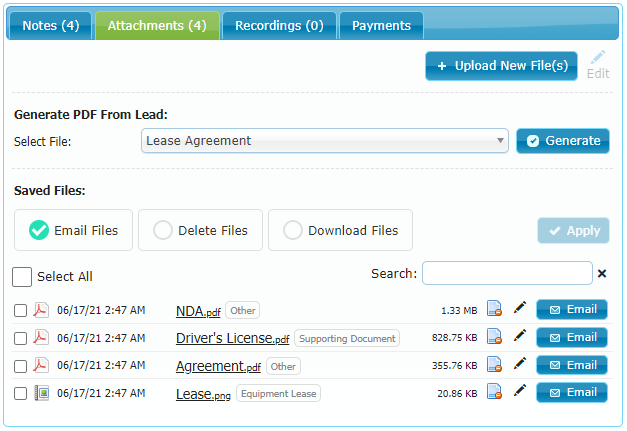Email the Lease.png file
Screen dimensions: 627x431
coord(572,392)
